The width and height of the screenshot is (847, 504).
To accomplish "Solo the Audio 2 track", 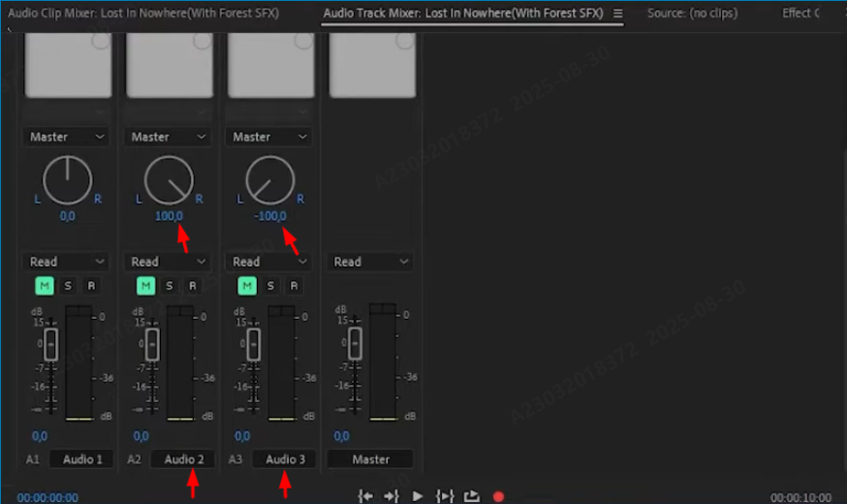I will 169,286.
